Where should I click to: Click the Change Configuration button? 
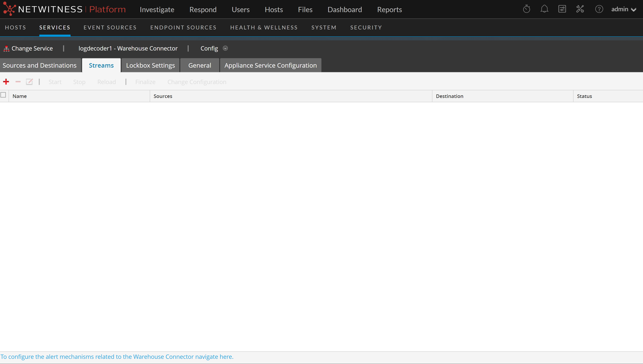coord(197,82)
